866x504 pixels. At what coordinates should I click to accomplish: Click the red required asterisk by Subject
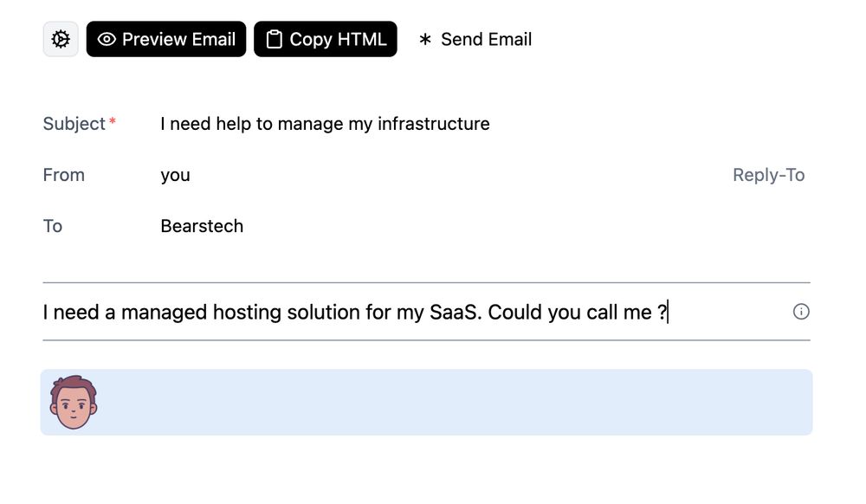pyautogui.click(x=112, y=120)
